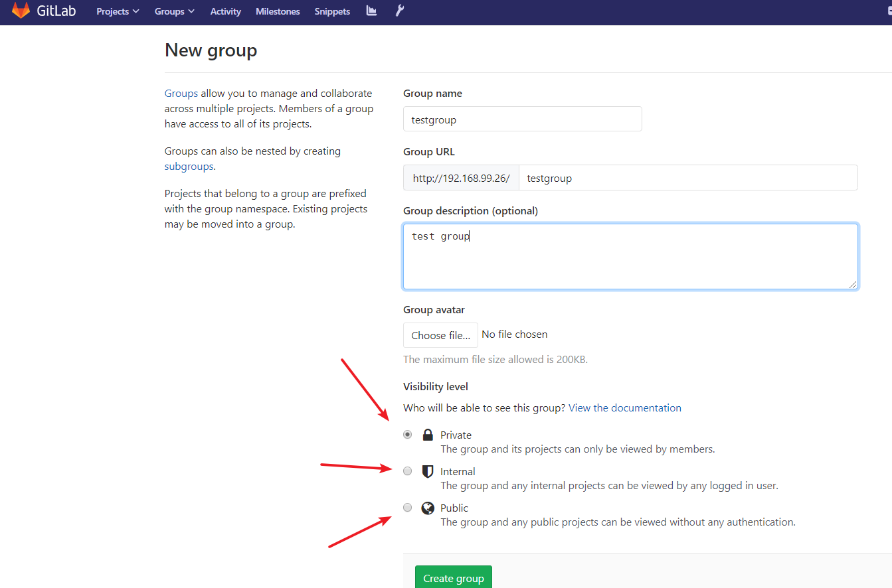The width and height of the screenshot is (892, 588).
Task: Expand the Groups dropdown
Action: [x=173, y=11]
